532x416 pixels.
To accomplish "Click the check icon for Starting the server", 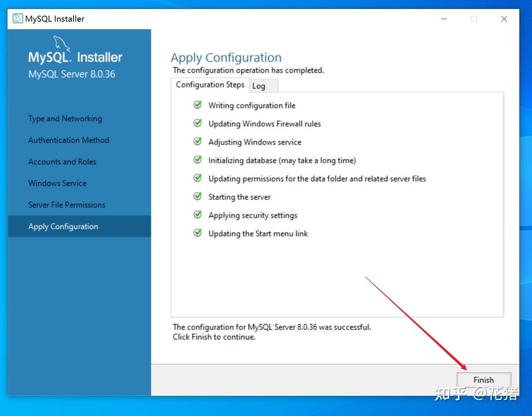I will click(198, 196).
